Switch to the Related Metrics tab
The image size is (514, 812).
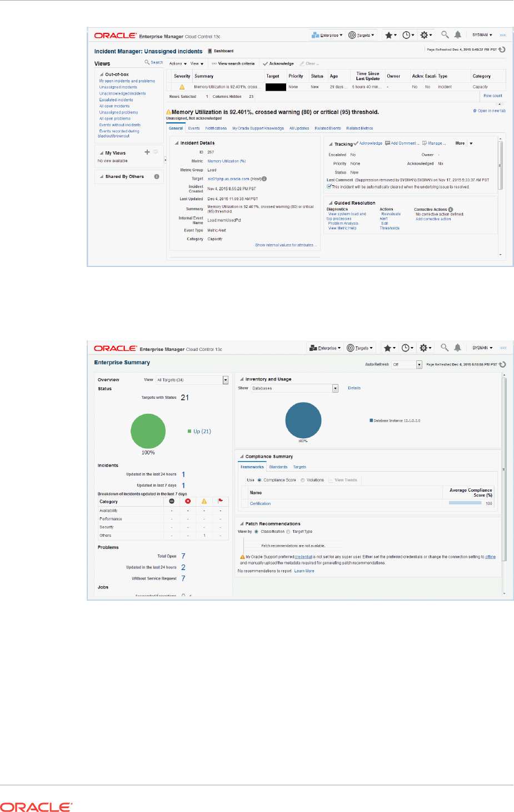coord(360,128)
